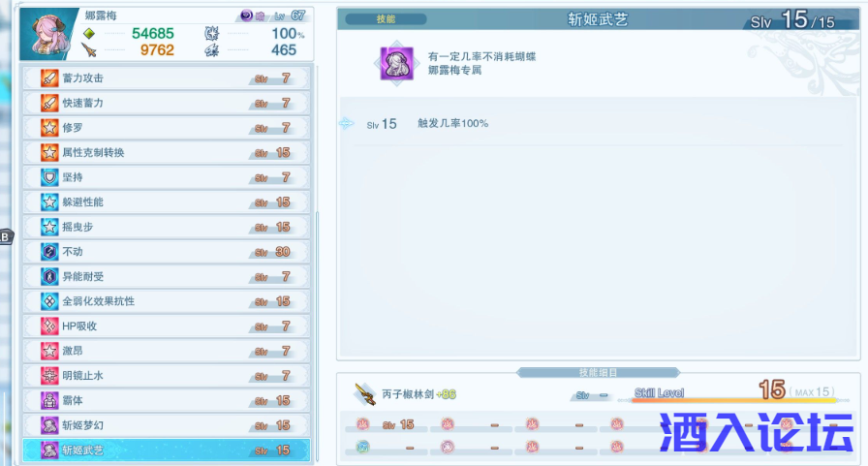
Task: Select the 蓄力攻击 skill icon
Action: (x=49, y=78)
